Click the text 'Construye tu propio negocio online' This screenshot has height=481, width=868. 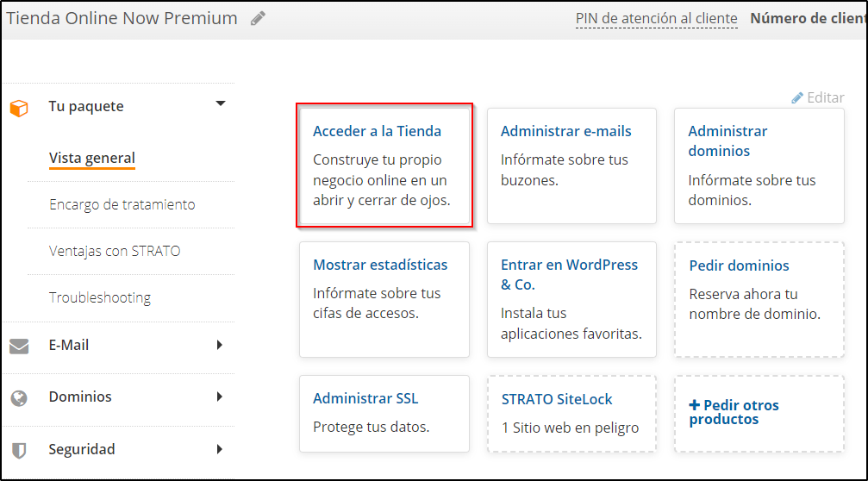pyautogui.click(x=380, y=170)
